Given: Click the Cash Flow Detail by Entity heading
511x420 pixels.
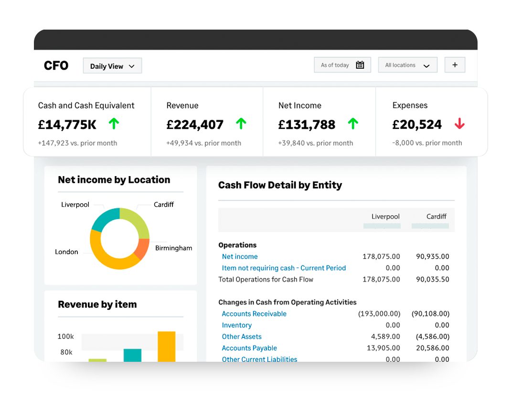Looking at the screenshot, I should pos(280,185).
